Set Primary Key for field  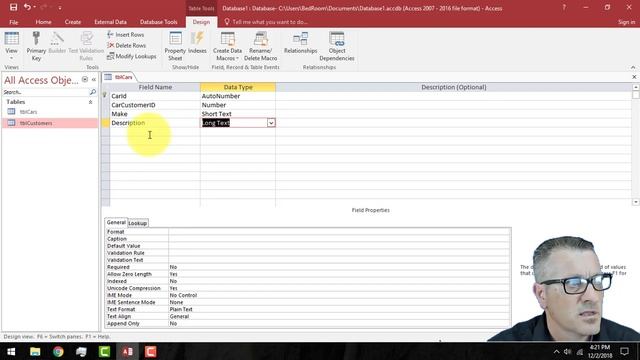pos(36,46)
